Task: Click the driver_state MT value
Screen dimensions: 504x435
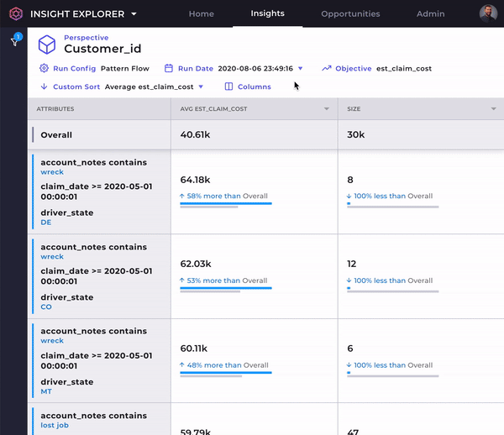Action: pos(46,391)
